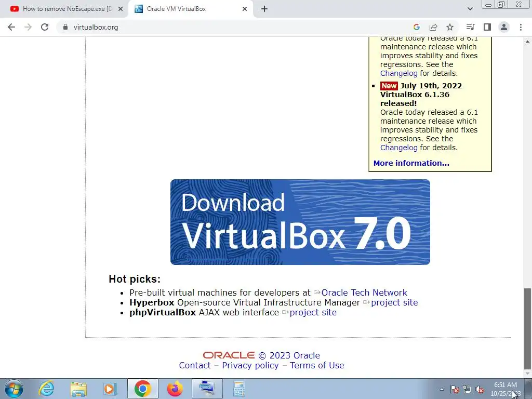Open the Terms of Use link

(317, 365)
